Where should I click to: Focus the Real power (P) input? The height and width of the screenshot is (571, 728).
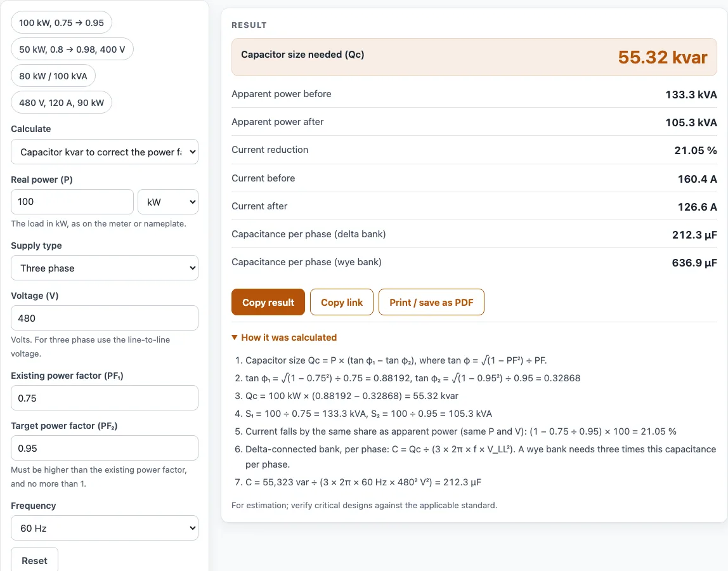point(72,202)
